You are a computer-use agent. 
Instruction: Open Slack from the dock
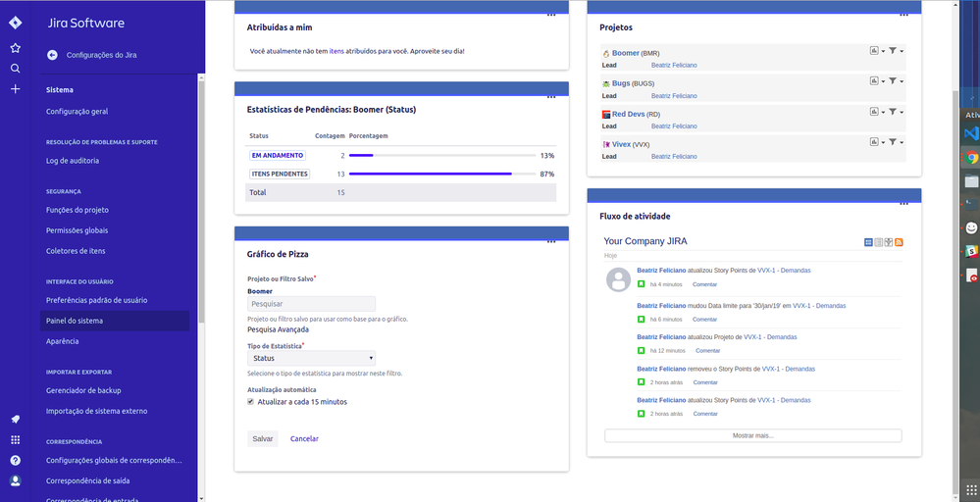click(x=970, y=251)
